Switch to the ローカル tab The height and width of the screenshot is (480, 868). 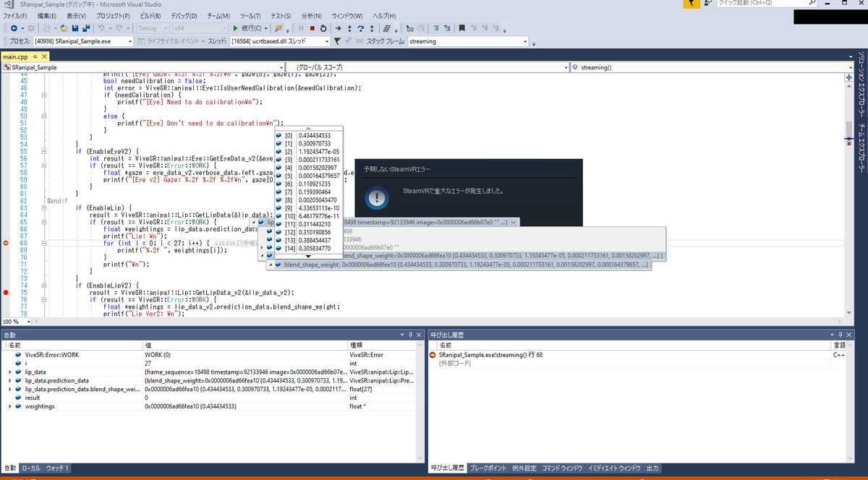[x=31, y=468]
